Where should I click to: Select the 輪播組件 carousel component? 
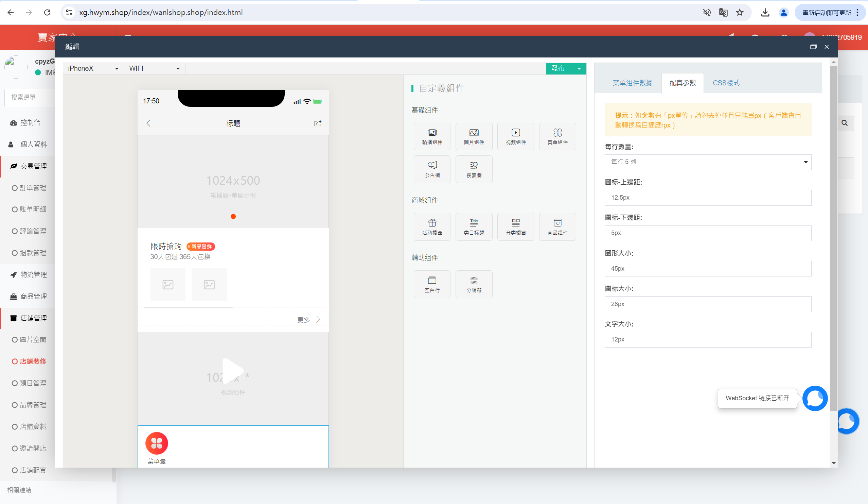tap(432, 136)
